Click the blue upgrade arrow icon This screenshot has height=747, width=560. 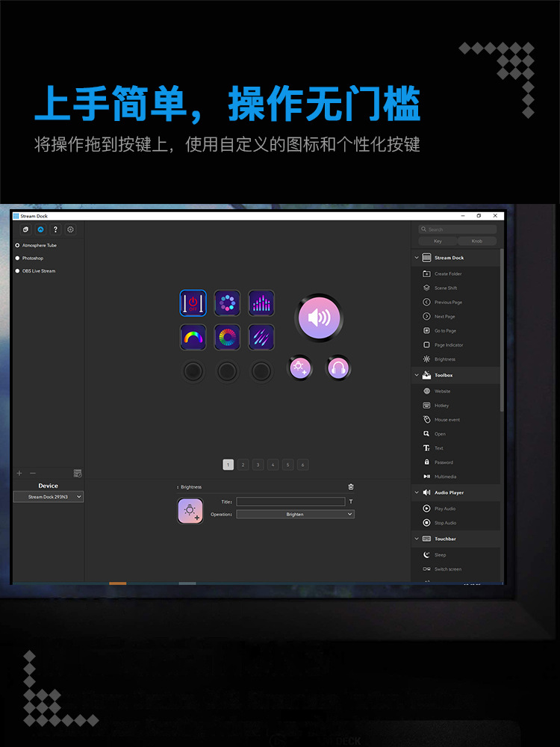click(40, 229)
